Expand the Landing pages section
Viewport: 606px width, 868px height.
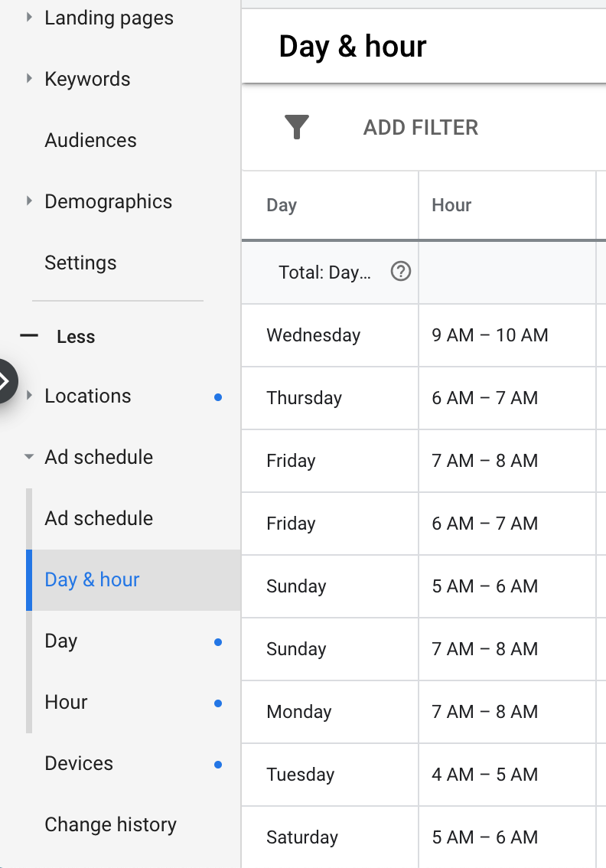coord(30,16)
